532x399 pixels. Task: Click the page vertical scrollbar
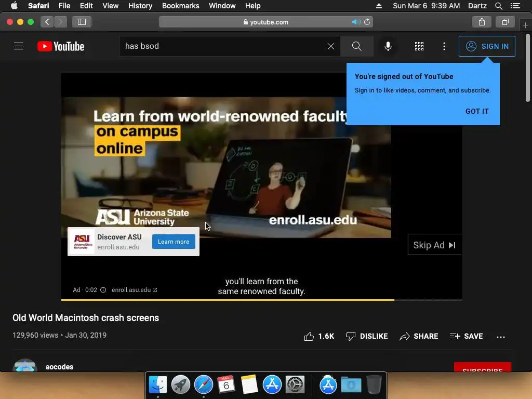[528, 68]
